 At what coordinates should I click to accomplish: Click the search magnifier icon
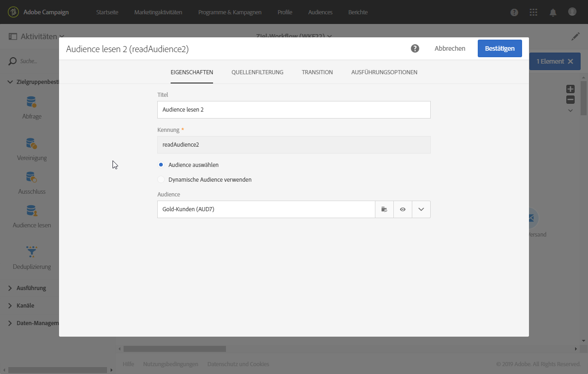click(12, 61)
